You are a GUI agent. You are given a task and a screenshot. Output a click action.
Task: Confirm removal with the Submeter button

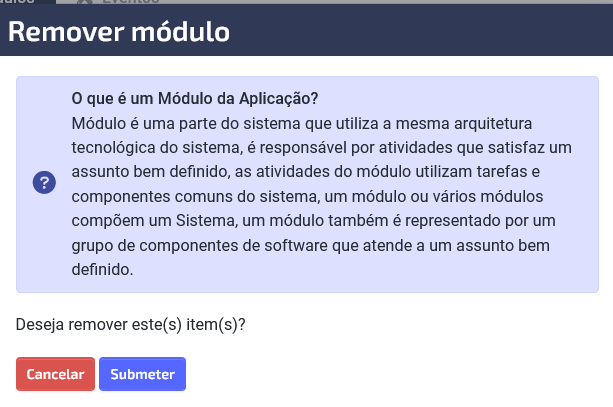coord(142,374)
